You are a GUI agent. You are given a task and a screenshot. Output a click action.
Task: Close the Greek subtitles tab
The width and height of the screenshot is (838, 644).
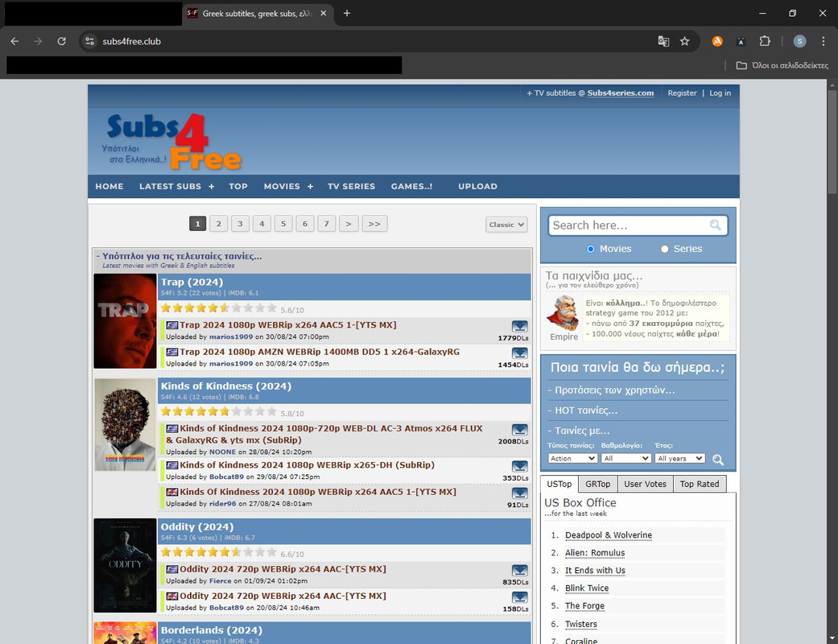click(324, 14)
